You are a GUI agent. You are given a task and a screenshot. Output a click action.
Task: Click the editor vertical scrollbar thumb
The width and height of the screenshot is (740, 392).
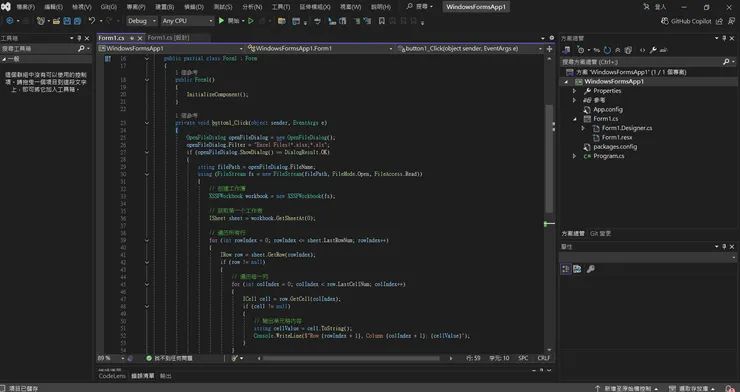[x=549, y=158]
